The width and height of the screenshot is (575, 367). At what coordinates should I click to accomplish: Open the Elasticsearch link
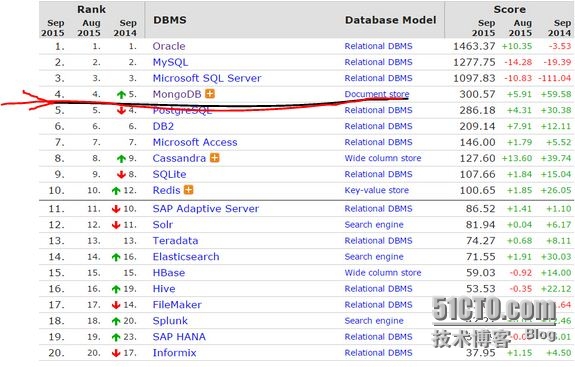pos(186,257)
